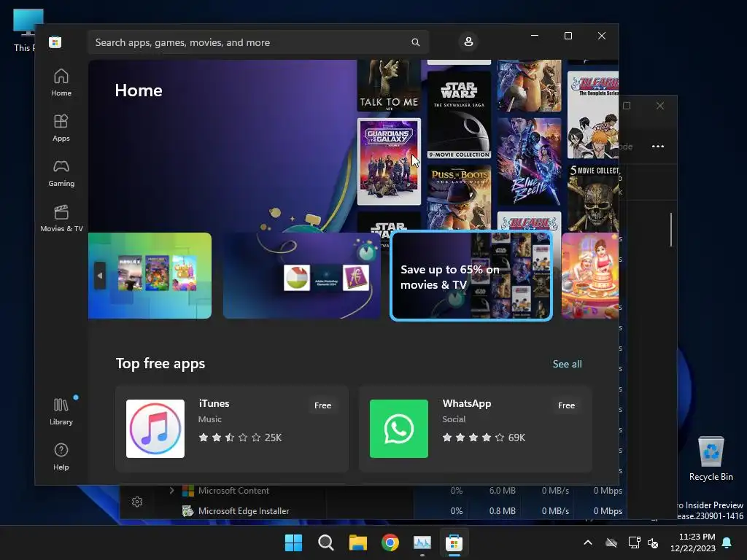Open the Recycle Bin desktop icon
747x560 pixels.
click(711, 459)
